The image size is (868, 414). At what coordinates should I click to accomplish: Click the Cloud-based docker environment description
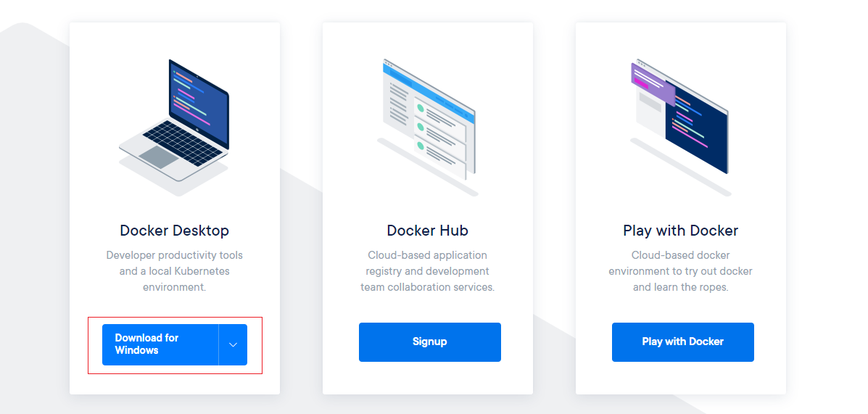click(680, 271)
